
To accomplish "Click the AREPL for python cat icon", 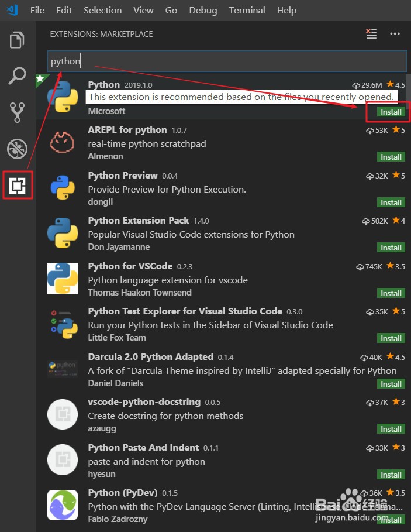I will 62,142.
